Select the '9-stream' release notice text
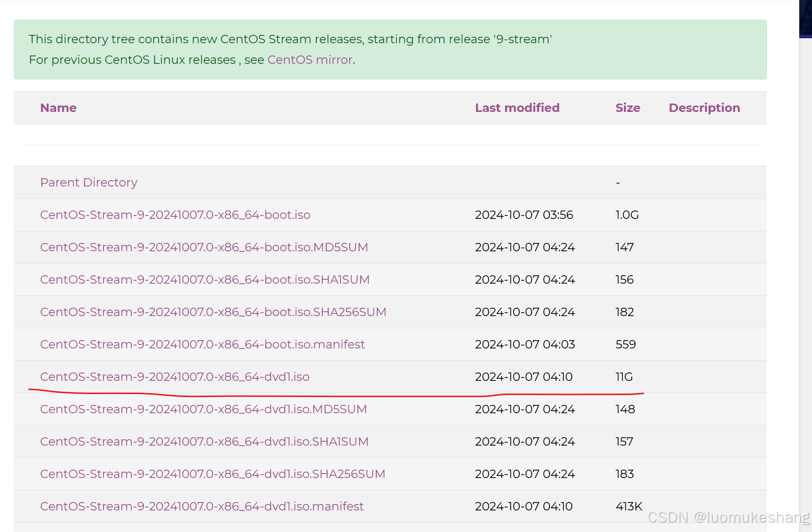The width and height of the screenshot is (812, 532). [x=290, y=39]
